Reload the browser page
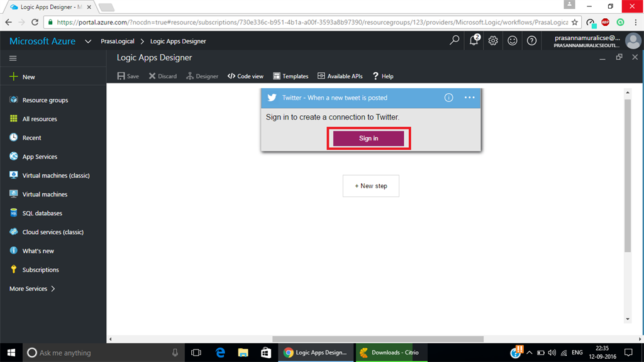 pyautogui.click(x=35, y=22)
